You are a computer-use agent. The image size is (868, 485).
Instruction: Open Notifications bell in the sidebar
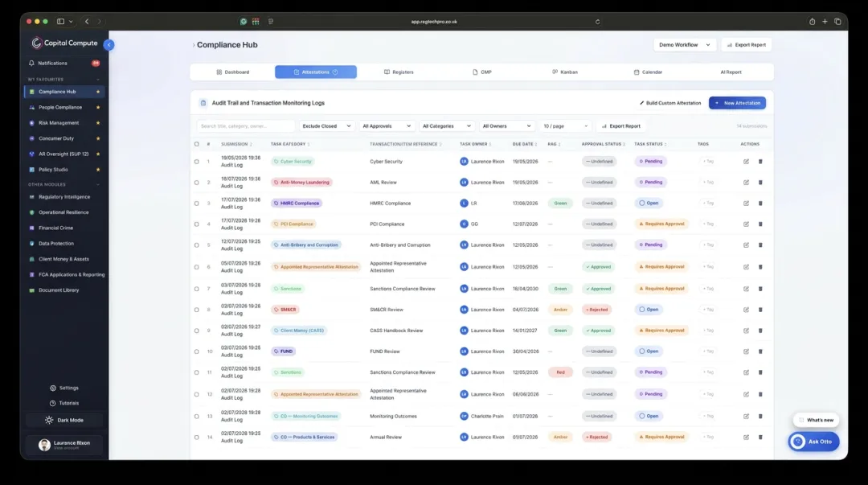(31, 64)
